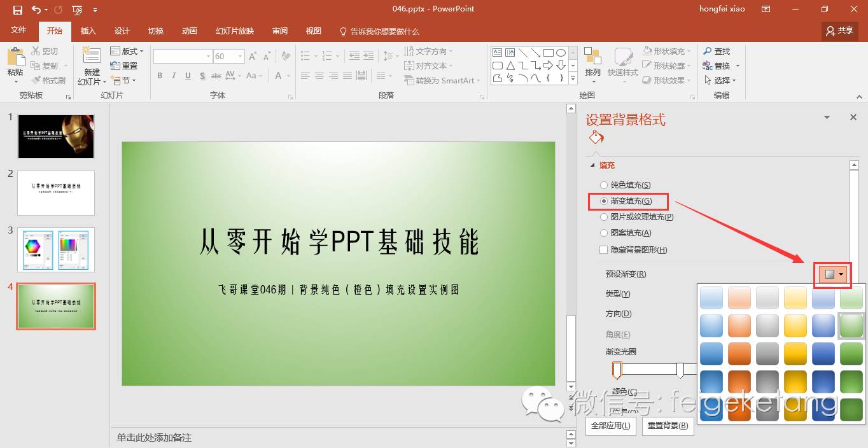This screenshot has width=868, height=448.
Task: Pick the oval shape from shapes gallery
Action: [x=561, y=52]
